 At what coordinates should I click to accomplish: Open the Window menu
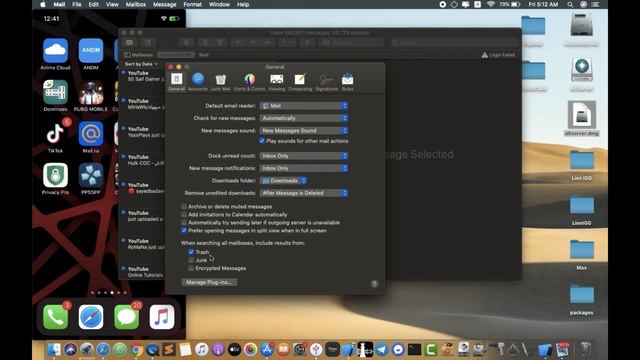click(219, 4)
